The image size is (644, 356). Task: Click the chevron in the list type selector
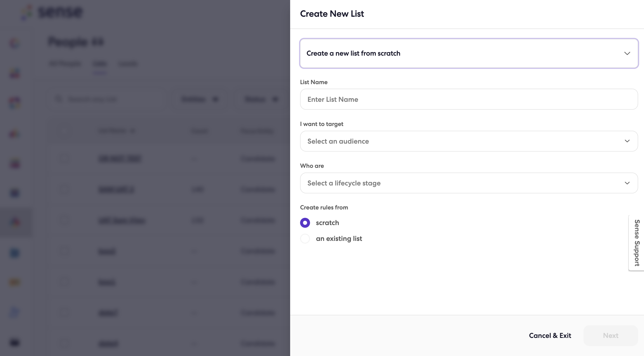point(627,53)
